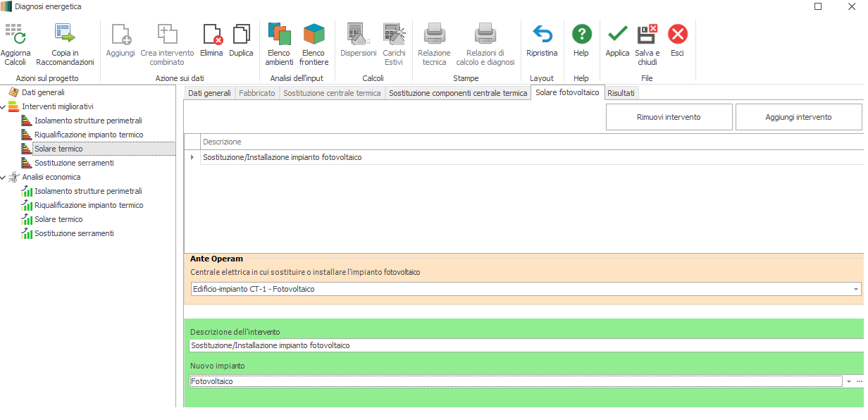The height and width of the screenshot is (420, 868).
Task: Open the Centrale elettrica dropdown
Action: click(856, 290)
